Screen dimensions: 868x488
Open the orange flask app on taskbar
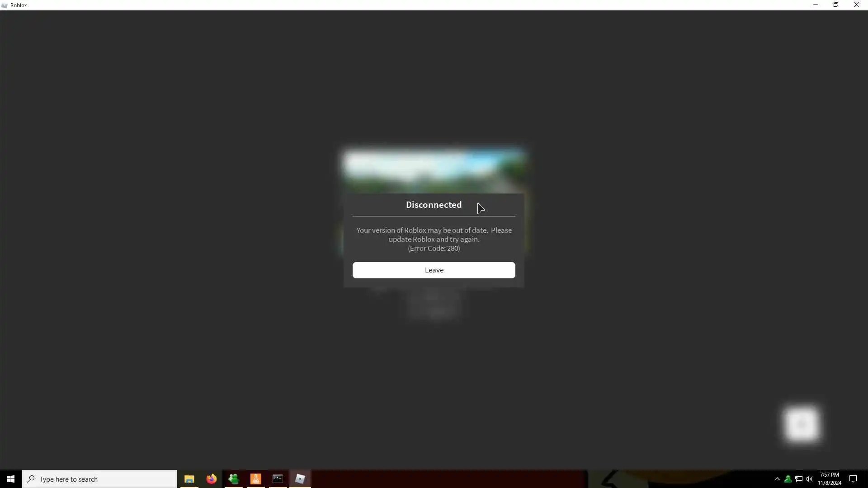coord(255,479)
